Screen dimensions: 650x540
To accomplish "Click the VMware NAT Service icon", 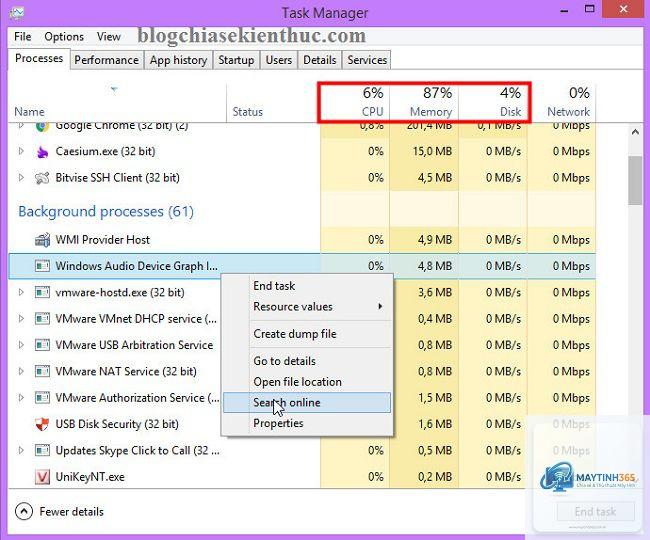I will (x=42, y=372).
